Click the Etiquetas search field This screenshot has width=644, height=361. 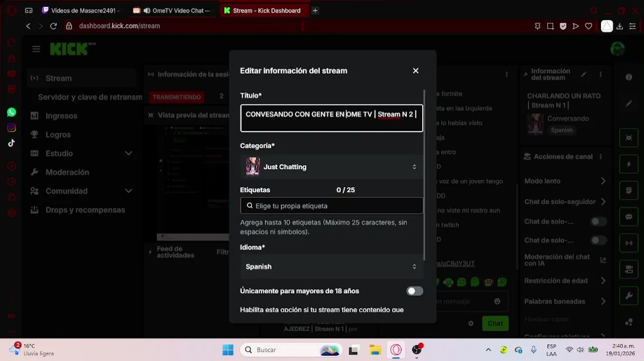[332, 206]
